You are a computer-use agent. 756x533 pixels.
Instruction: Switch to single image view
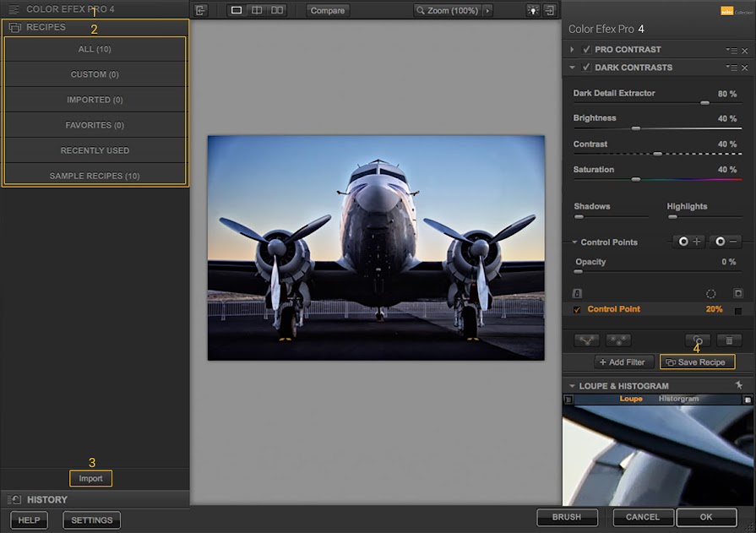[x=237, y=10]
